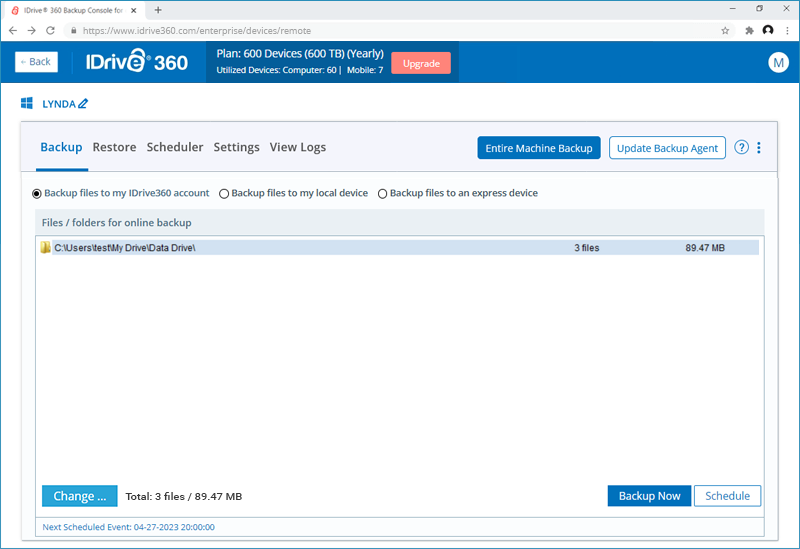This screenshot has width=800, height=549.
Task: Click the browser address bar URL
Action: [197, 31]
